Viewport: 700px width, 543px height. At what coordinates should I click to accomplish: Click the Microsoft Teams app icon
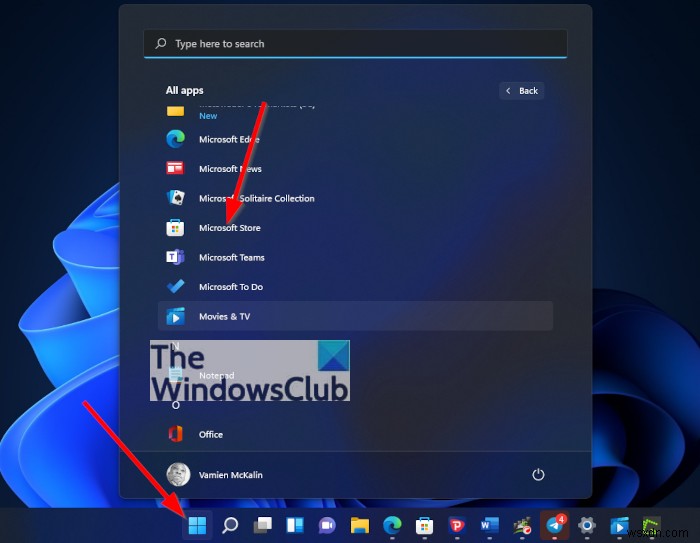175,257
